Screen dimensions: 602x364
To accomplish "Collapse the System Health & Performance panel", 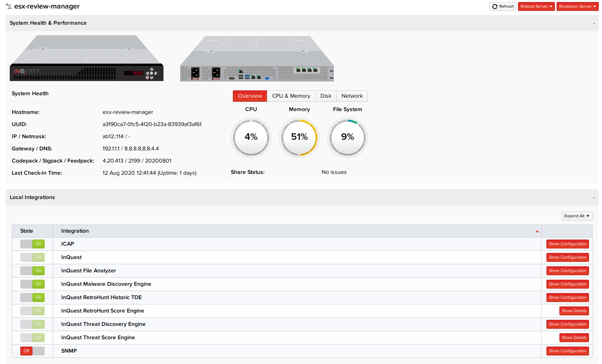I will [594, 23].
